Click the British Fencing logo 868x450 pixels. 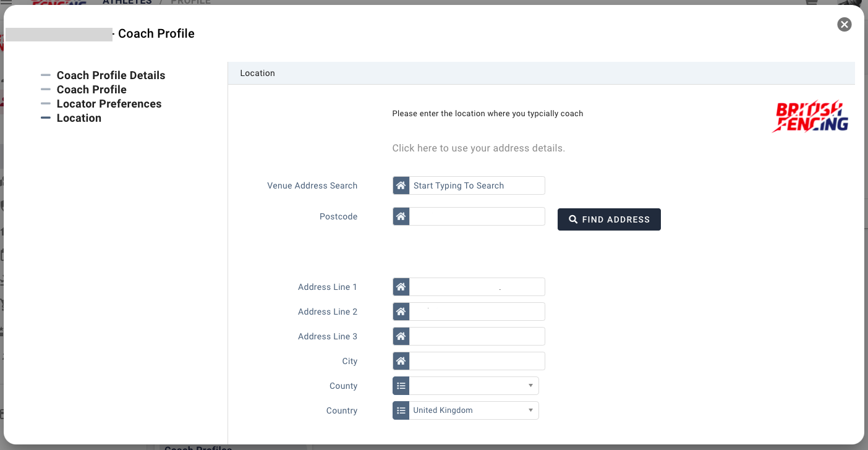point(811,117)
